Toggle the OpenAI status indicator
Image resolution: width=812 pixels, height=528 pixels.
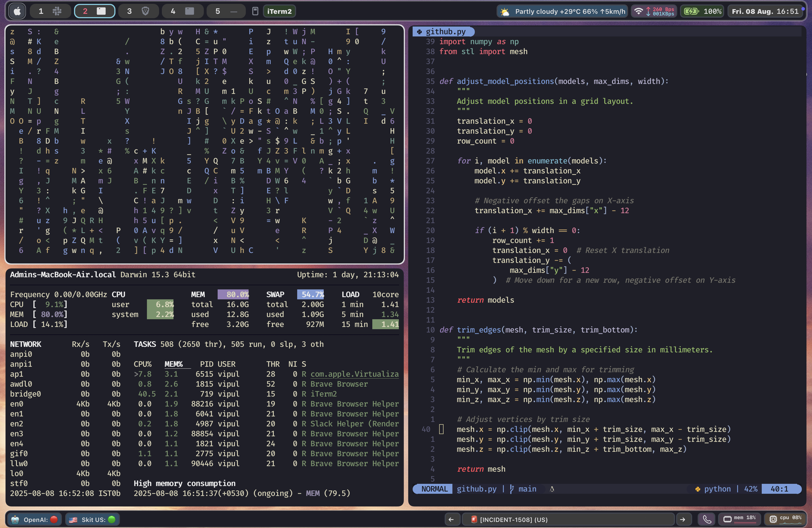(x=54, y=519)
